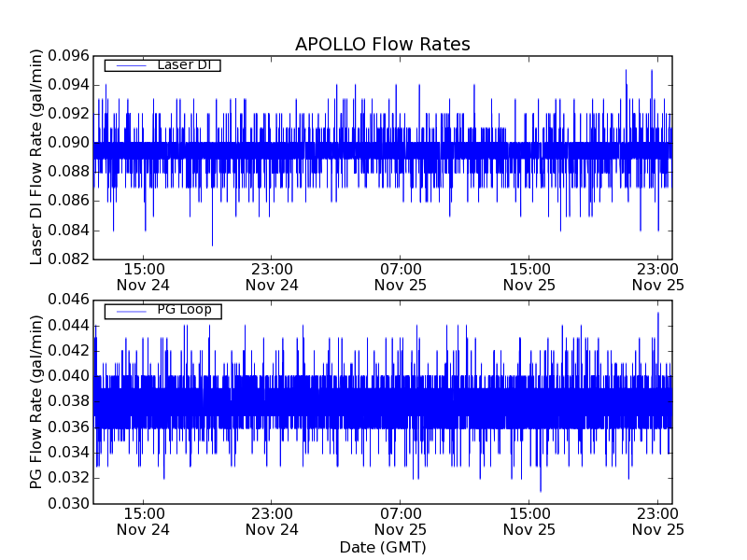
Task: Click the PG Flow Rate y-axis label
Action: point(37,401)
